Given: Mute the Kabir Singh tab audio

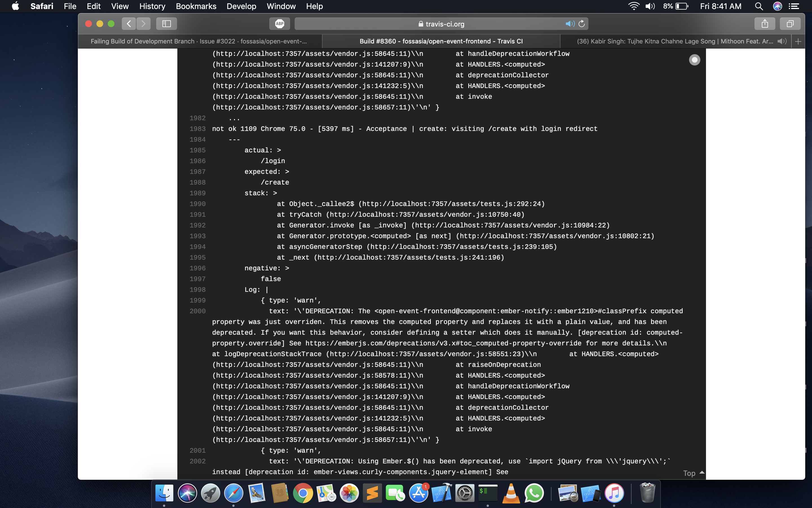Looking at the screenshot, I should [x=782, y=41].
